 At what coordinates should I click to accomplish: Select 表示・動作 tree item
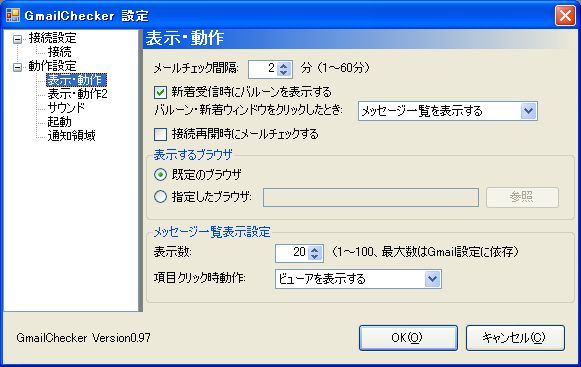pos(76,80)
